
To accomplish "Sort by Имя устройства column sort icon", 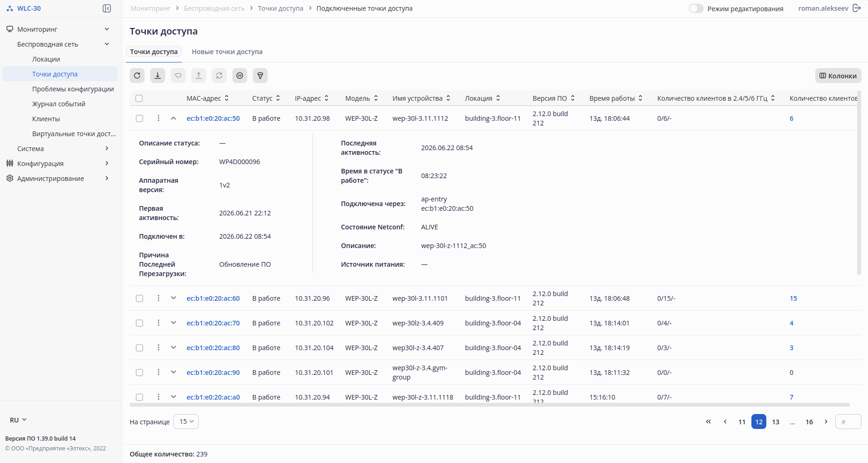I will [x=448, y=98].
